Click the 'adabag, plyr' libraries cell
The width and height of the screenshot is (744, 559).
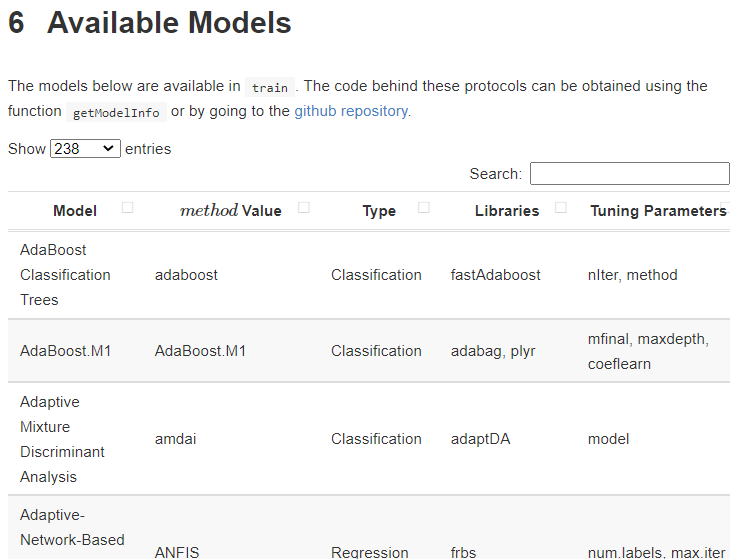(x=493, y=351)
